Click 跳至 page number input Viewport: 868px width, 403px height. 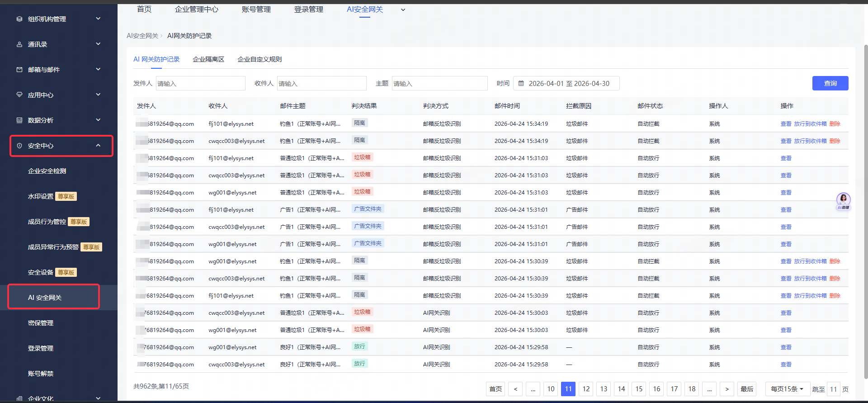[x=833, y=389]
